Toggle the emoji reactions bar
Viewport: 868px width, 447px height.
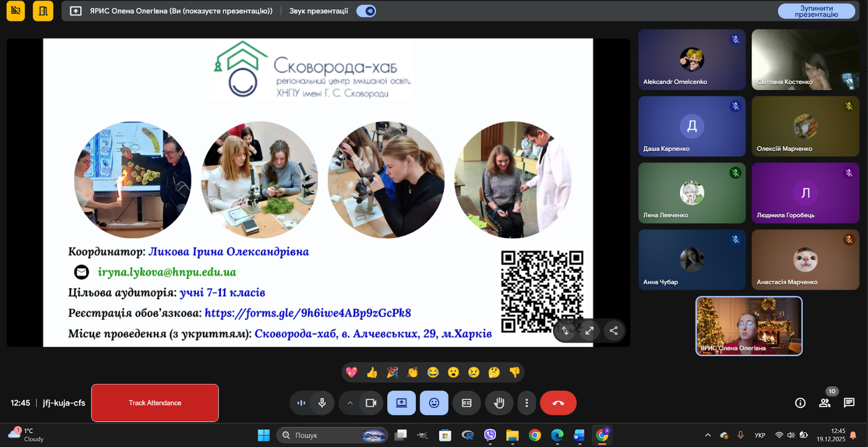(434, 403)
